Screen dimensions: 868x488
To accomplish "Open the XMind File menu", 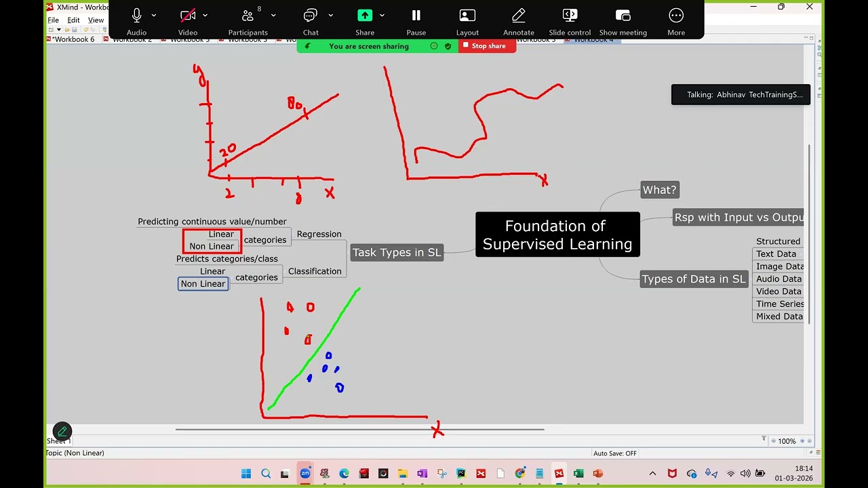I will click(54, 20).
